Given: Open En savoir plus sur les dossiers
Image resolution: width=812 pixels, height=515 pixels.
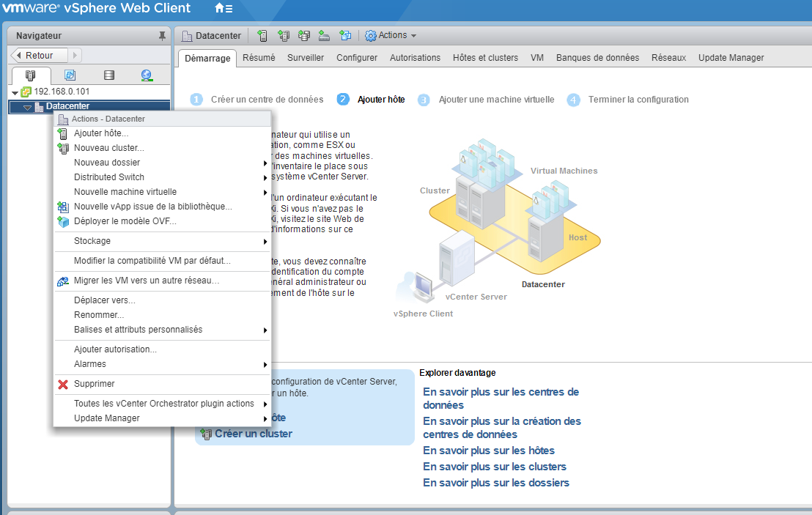Looking at the screenshot, I should point(496,483).
